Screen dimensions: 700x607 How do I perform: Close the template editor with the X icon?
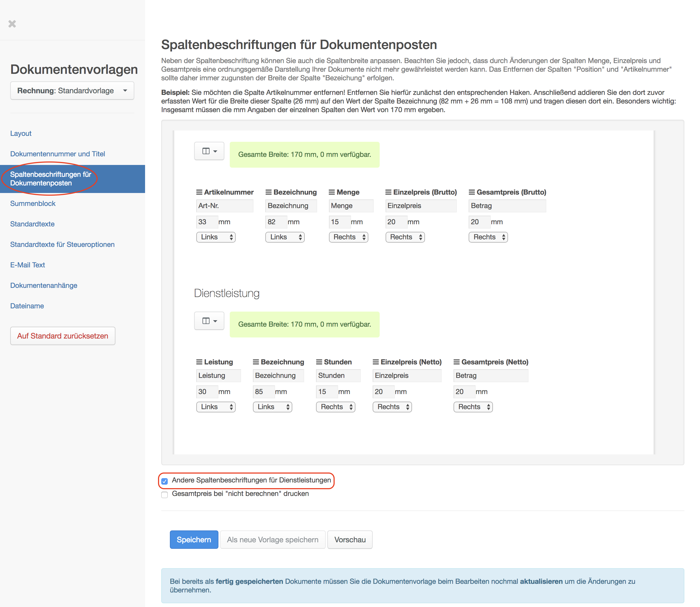(x=12, y=24)
